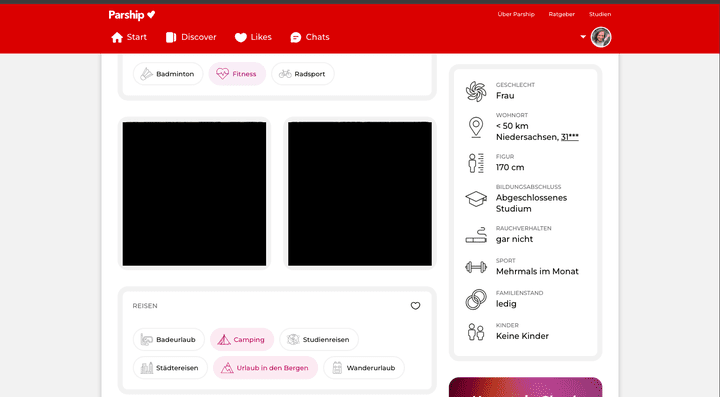Click the gar nicht smoking value
Viewport: 720px width, 397px height.
click(x=514, y=239)
